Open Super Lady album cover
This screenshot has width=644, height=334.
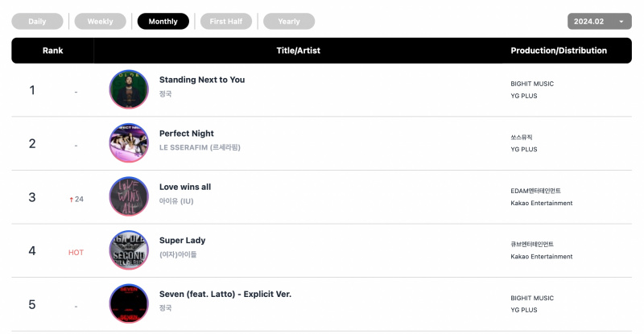129,249
